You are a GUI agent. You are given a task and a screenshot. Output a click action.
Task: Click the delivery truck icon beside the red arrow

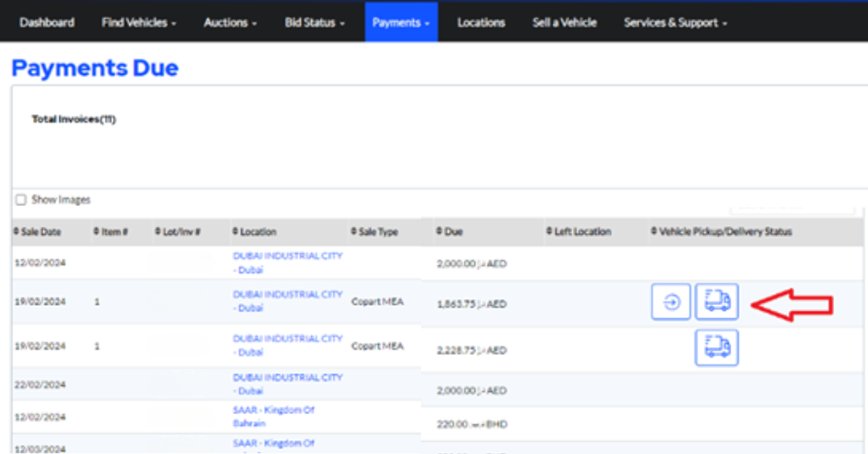click(x=717, y=302)
